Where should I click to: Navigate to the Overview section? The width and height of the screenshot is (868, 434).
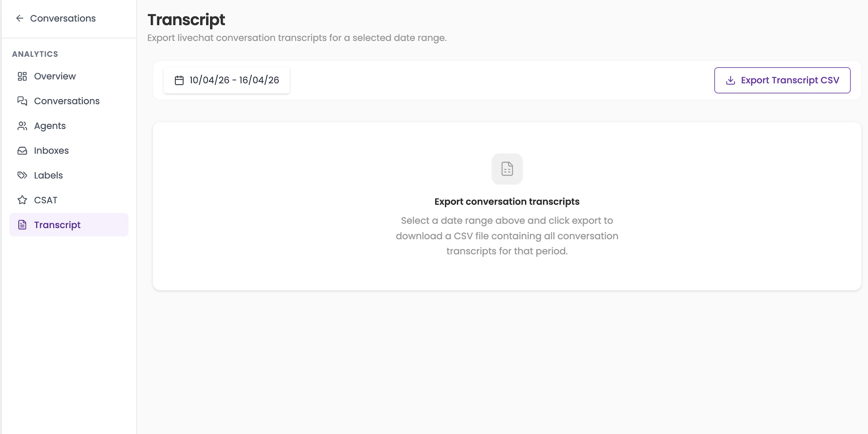pos(55,76)
